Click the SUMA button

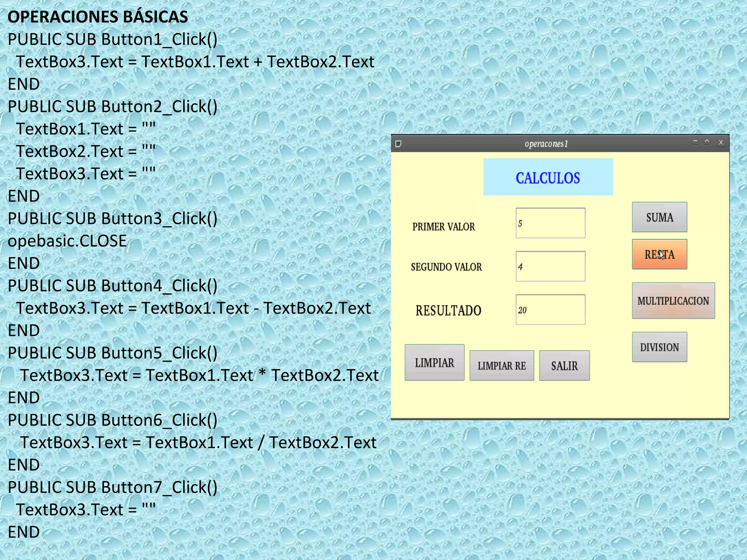659,217
